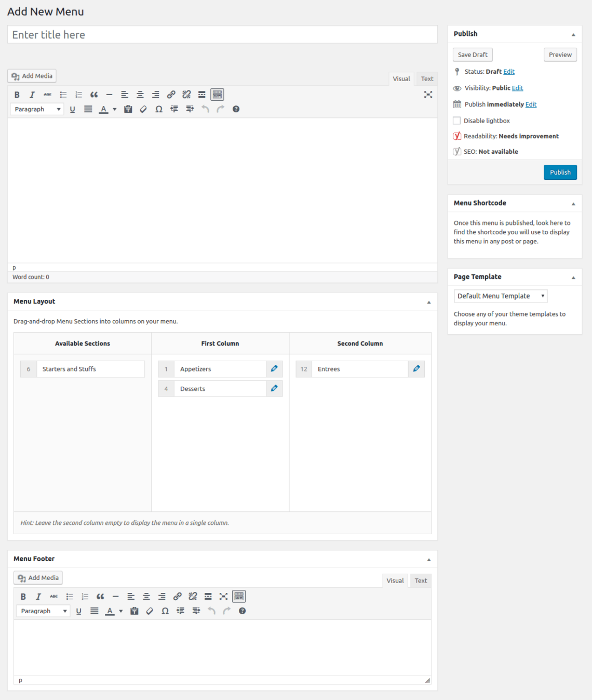Click Bold icon in main editor toolbar
This screenshot has width=592, height=700.
[17, 95]
